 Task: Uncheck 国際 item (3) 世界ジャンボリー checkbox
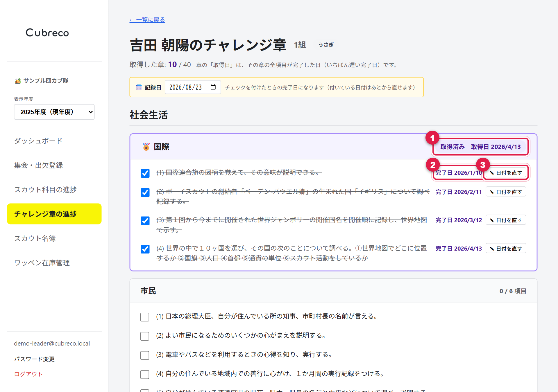tap(145, 221)
